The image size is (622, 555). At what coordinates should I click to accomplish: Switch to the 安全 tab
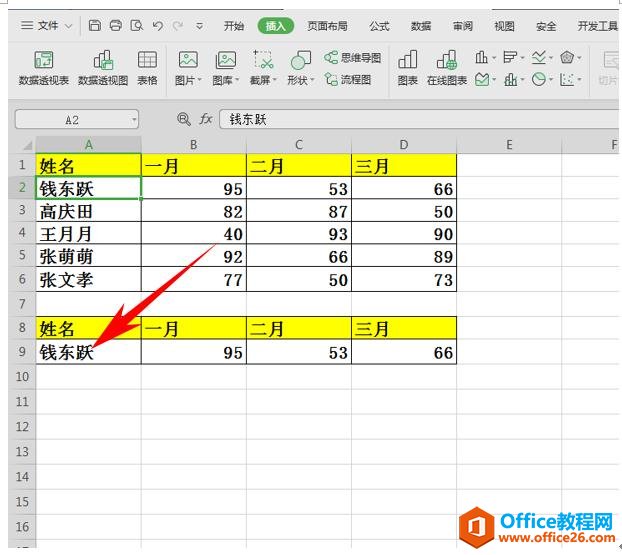coord(546,26)
